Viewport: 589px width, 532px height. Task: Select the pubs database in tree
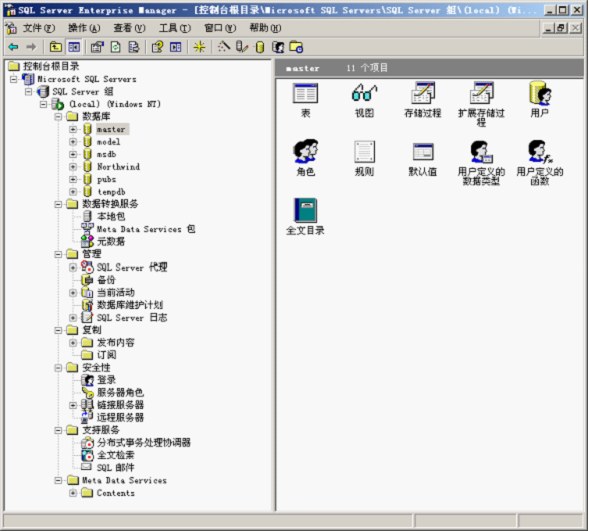point(106,180)
